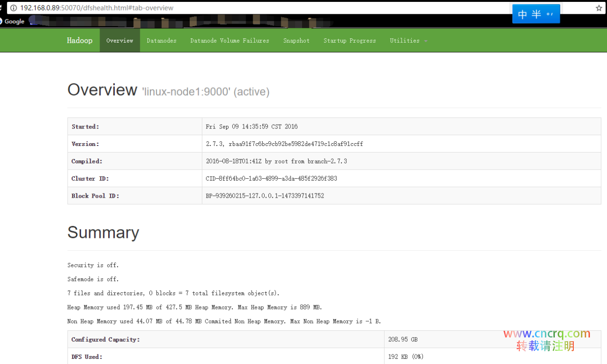
Task: Go to the Snapshot tab
Action: point(296,41)
